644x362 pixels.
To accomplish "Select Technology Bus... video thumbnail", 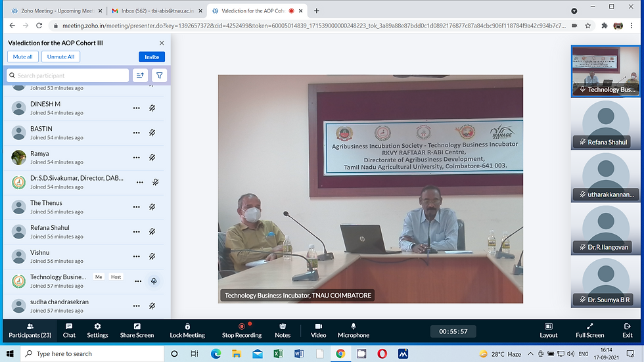I will coord(605,72).
